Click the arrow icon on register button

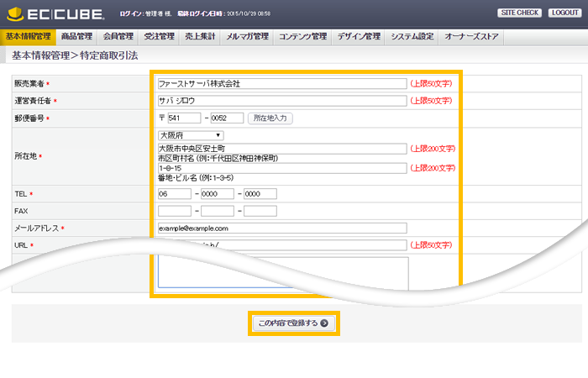[x=324, y=323]
